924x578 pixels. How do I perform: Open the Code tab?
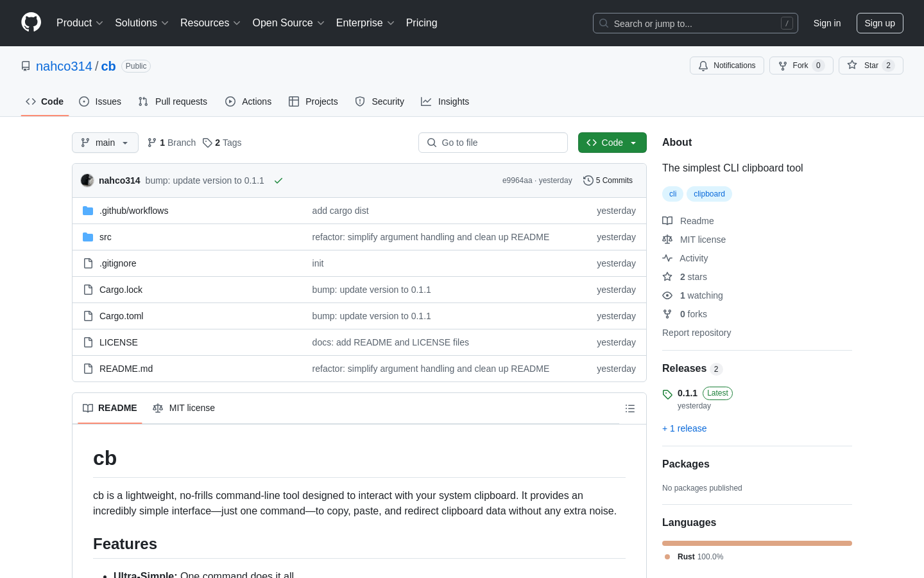point(45,101)
